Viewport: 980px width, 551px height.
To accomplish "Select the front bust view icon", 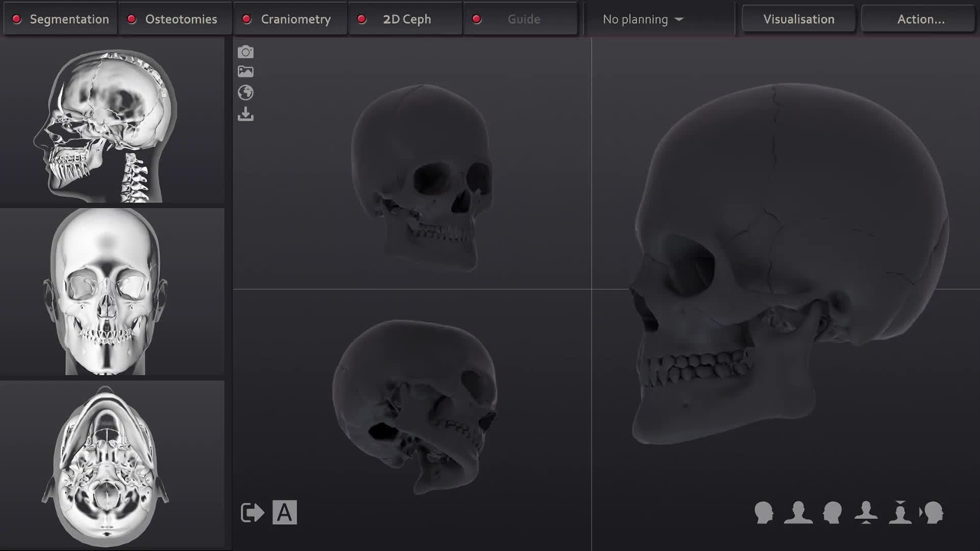I will (798, 513).
